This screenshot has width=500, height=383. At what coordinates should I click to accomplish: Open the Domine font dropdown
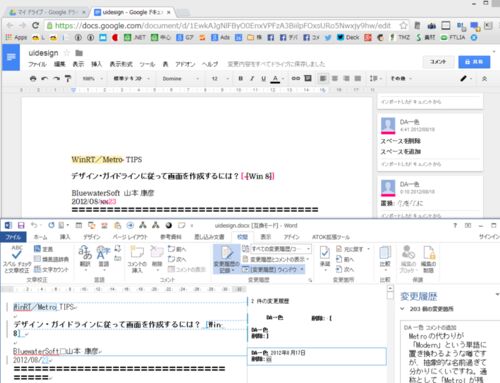[x=180, y=79]
